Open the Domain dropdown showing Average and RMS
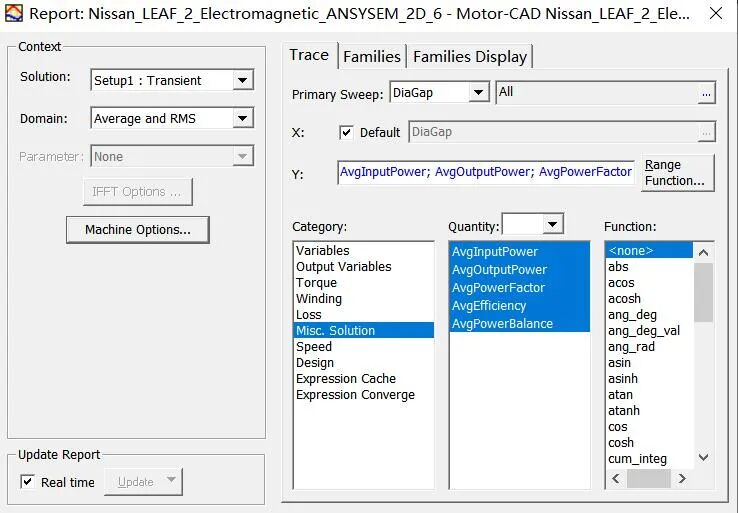The height and width of the screenshot is (513, 738). [x=172, y=118]
